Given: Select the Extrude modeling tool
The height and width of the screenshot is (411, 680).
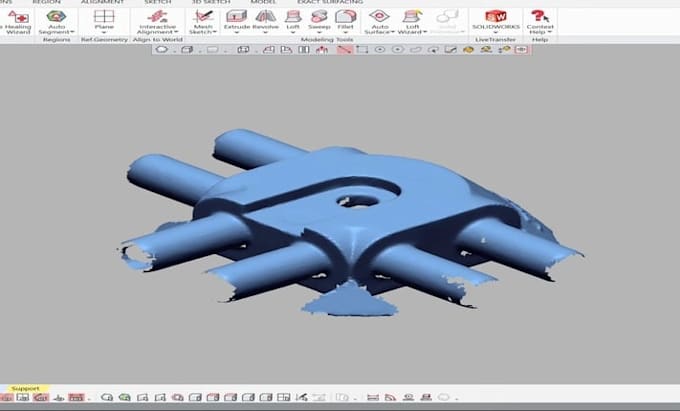Looking at the screenshot, I should point(237,22).
